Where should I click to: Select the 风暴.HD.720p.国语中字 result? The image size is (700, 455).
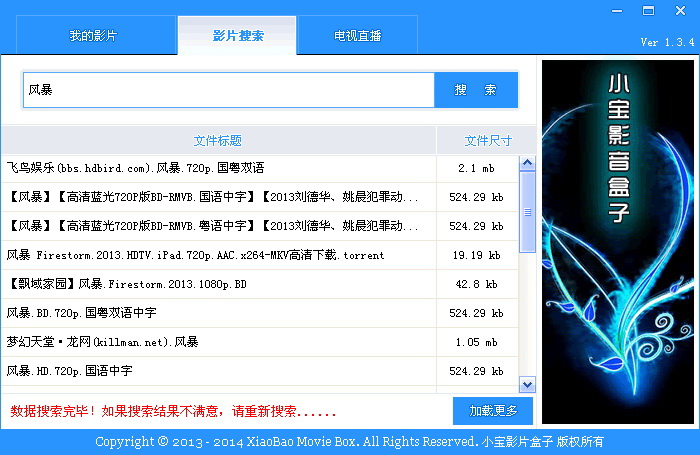pos(219,371)
